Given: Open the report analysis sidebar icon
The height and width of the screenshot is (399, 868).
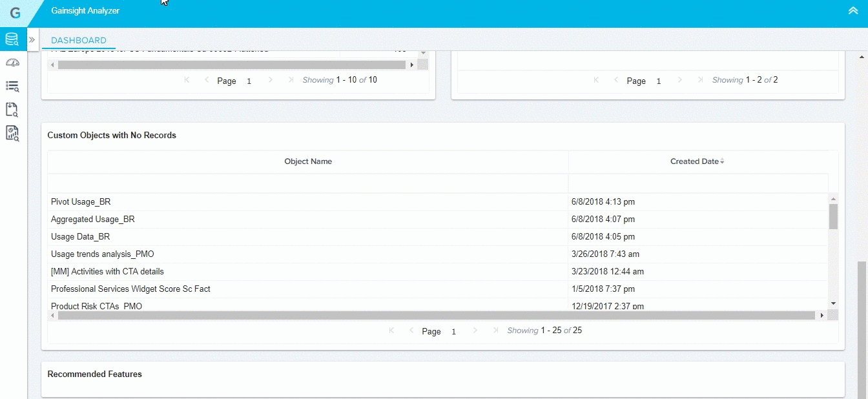Looking at the screenshot, I should [12, 133].
